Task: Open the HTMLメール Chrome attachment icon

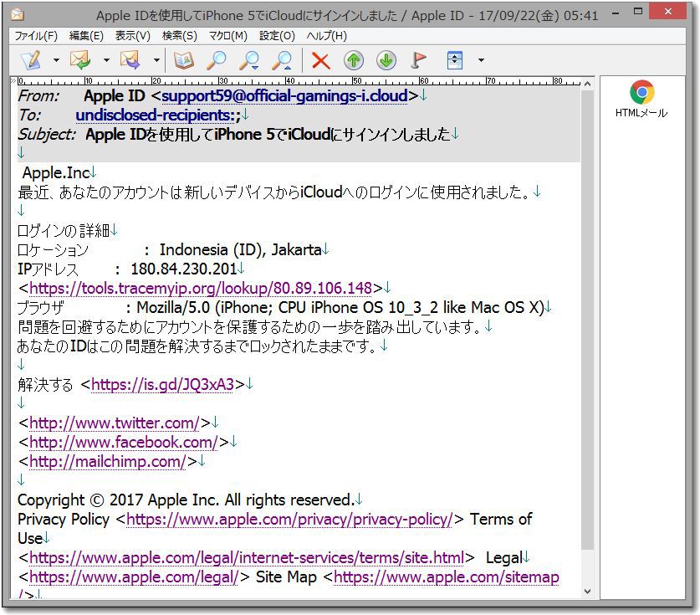Action: click(641, 99)
